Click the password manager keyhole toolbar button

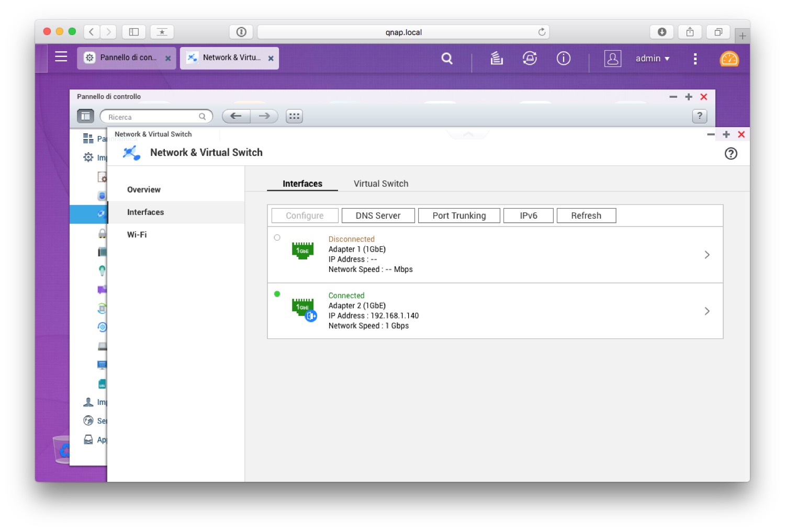tap(241, 32)
